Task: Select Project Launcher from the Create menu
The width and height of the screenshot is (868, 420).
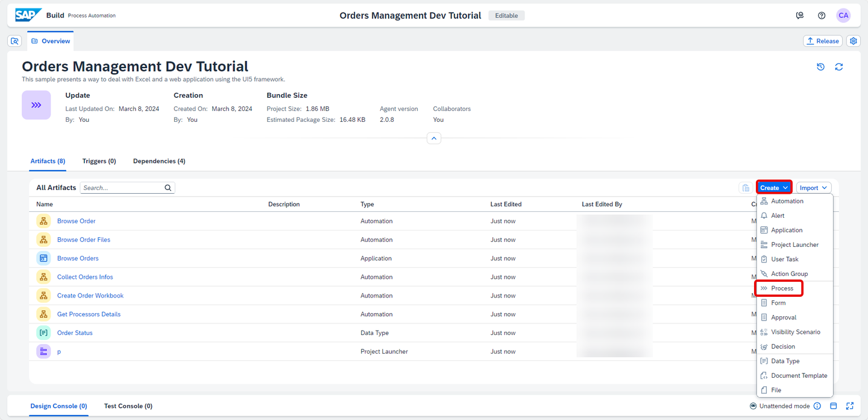Action: click(795, 244)
